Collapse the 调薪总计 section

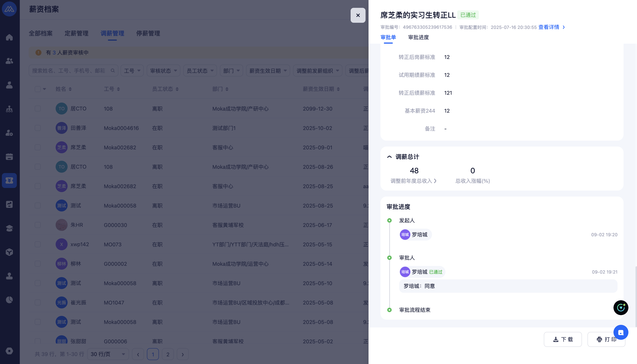[x=389, y=157]
